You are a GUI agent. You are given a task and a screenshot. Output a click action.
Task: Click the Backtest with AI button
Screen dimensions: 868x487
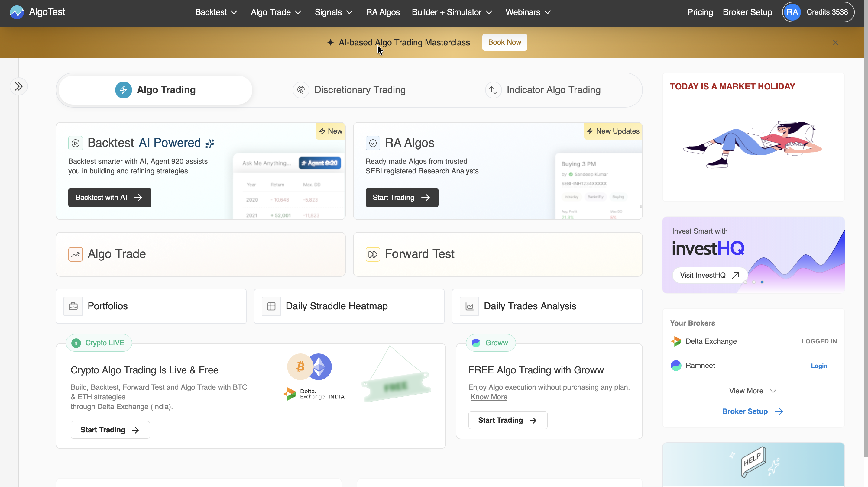pos(109,198)
